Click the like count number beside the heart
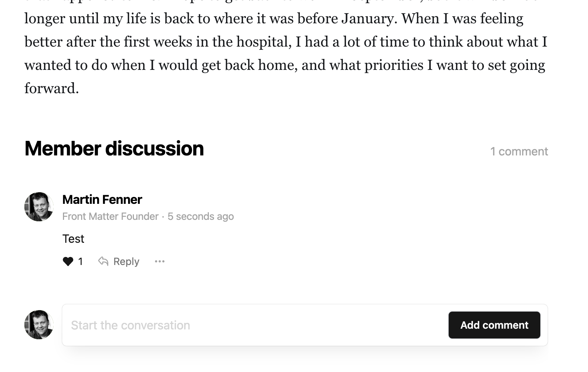The image size is (588, 372). 80,261
